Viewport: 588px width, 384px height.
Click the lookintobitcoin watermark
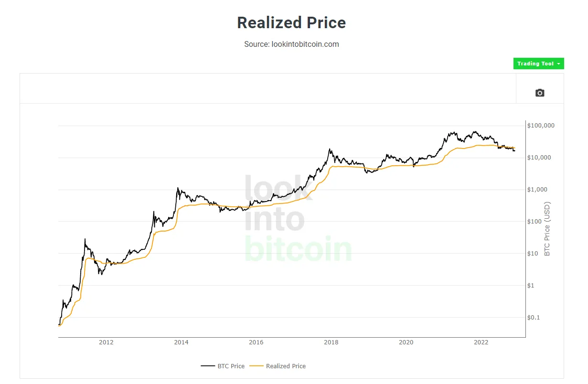point(296,220)
